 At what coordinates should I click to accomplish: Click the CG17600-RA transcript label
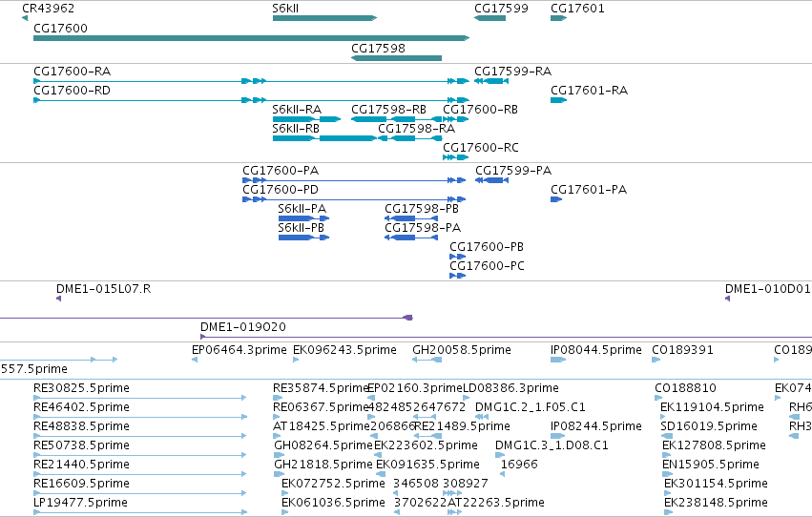pos(72,72)
